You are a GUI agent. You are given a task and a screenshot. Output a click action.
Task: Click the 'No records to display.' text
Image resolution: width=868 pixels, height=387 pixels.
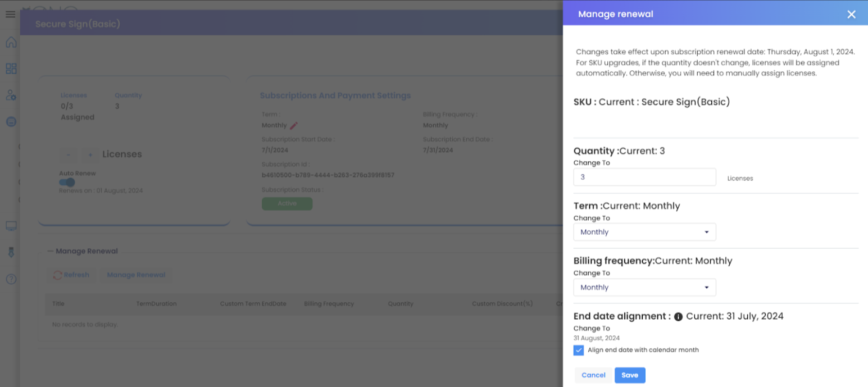coord(85,325)
